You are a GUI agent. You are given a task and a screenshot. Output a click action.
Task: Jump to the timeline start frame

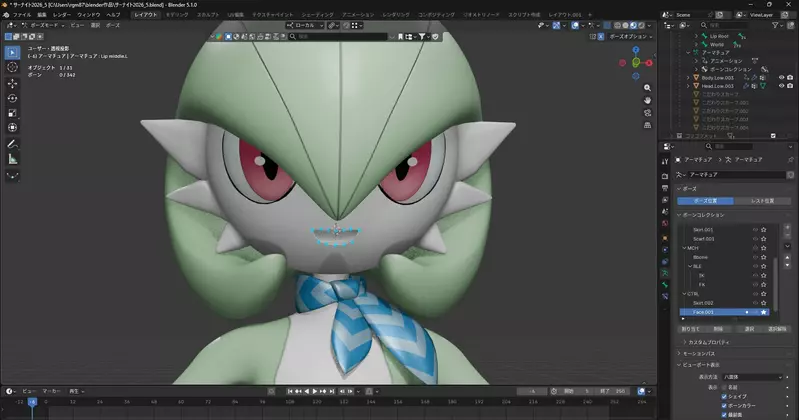coord(290,391)
